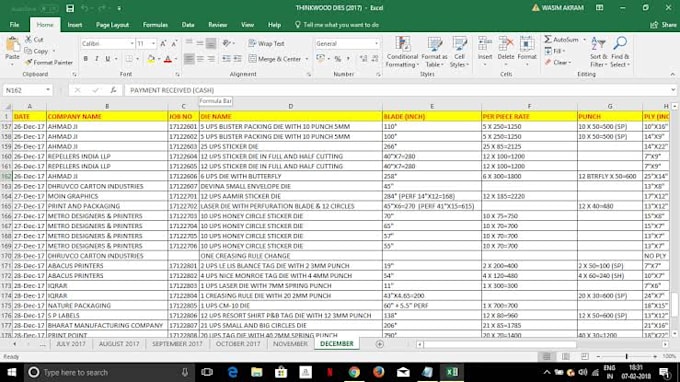The width and height of the screenshot is (680, 382).
Task: Open the General number format dropdown
Action: [x=376, y=44]
